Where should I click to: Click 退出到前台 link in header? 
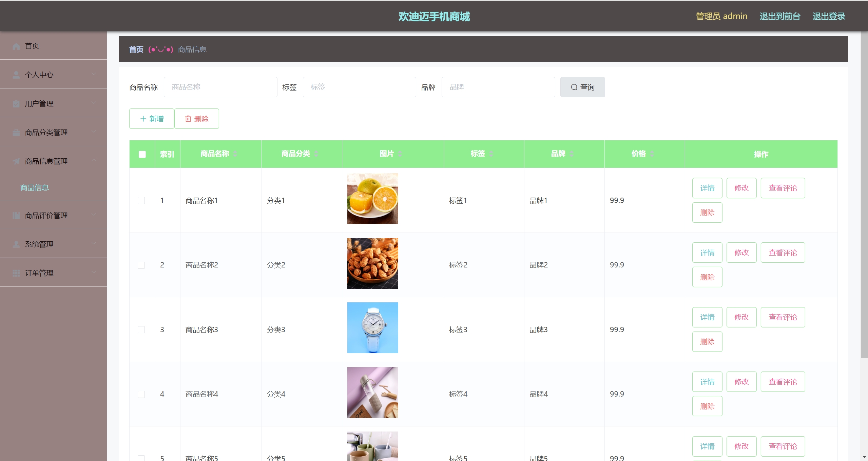[780, 16]
